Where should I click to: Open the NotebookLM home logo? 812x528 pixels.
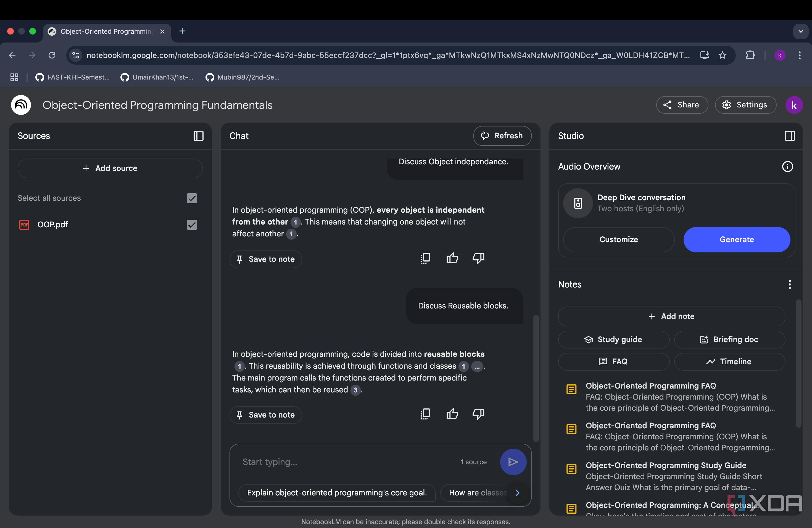(21, 105)
